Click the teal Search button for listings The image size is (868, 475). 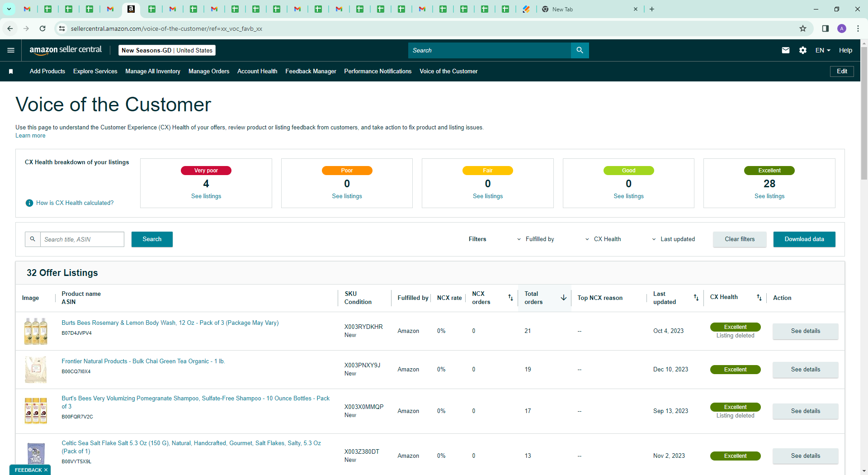tap(152, 239)
